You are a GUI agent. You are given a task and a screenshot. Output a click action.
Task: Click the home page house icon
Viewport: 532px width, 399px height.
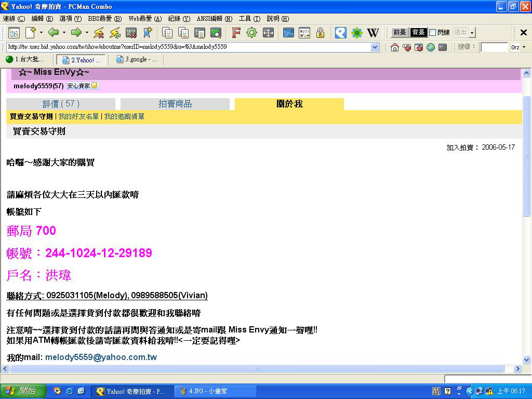(395, 47)
